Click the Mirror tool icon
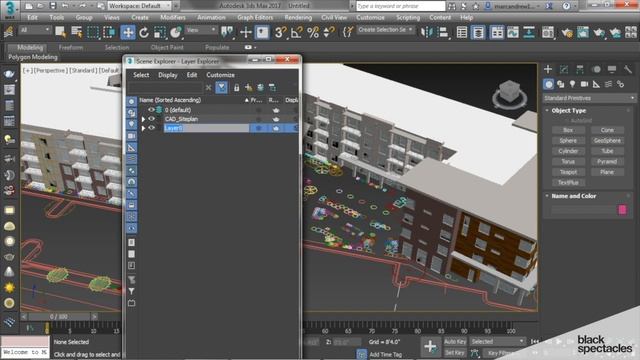Screen dimensions: 640x360 pyautogui.click(x=427, y=32)
